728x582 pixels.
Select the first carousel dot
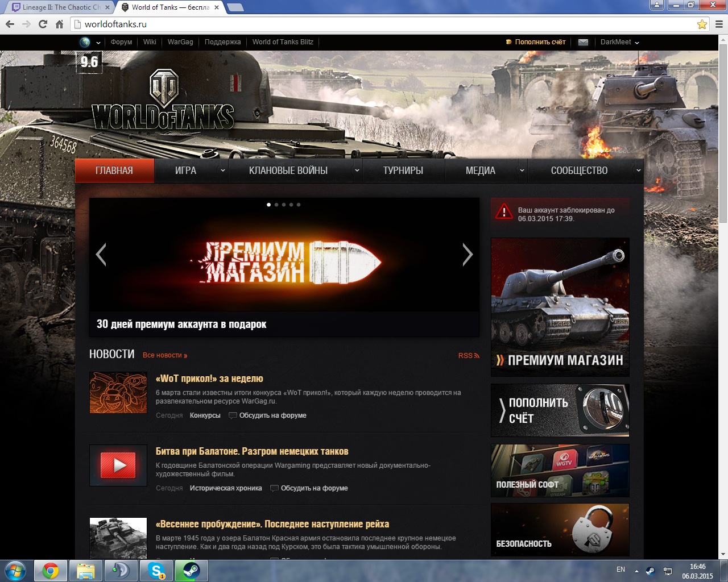[269, 205]
